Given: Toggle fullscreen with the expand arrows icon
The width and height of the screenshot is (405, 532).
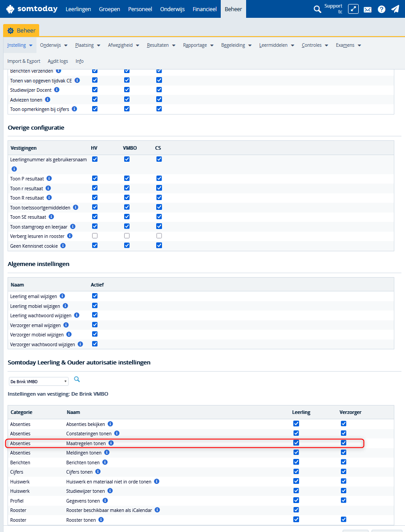Looking at the screenshot, I should pos(353,9).
